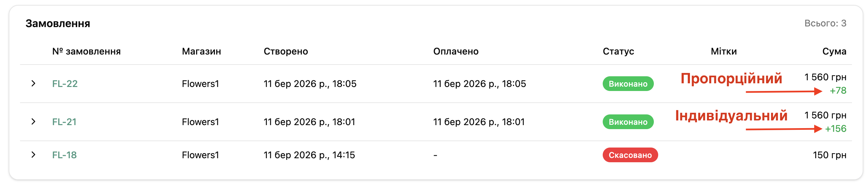This screenshot has width=868, height=186.
Task: Click the Виконано status badge for FL-22
Action: pyautogui.click(x=628, y=84)
